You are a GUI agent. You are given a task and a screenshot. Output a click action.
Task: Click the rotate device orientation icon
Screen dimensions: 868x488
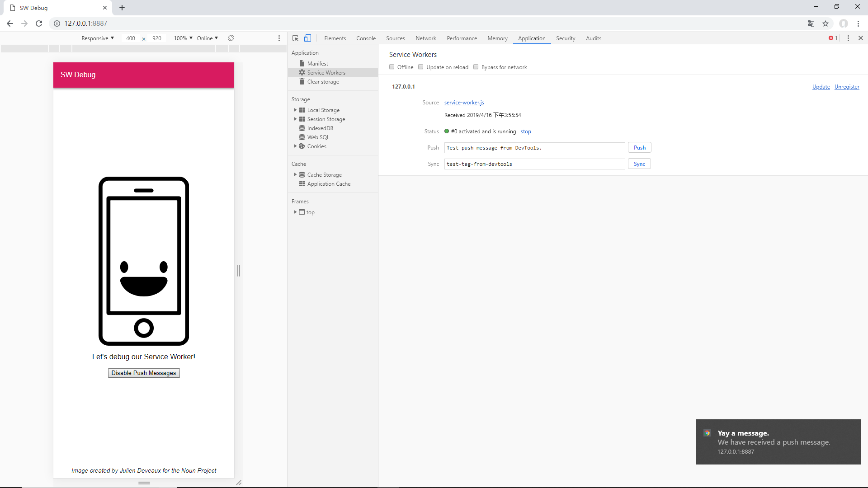pyautogui.click(x=231, y=38)
